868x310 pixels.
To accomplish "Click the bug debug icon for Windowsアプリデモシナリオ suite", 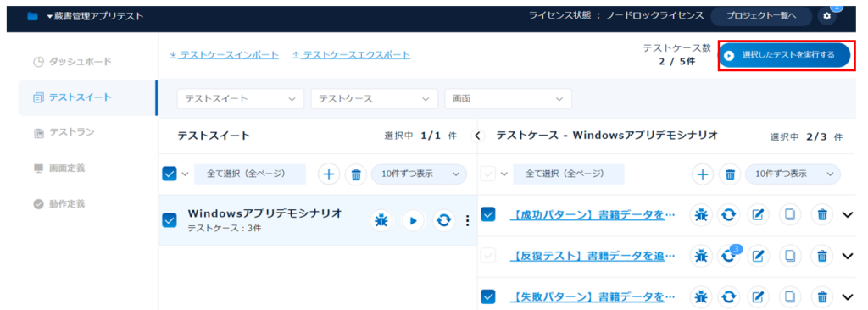I will [381, 221].
